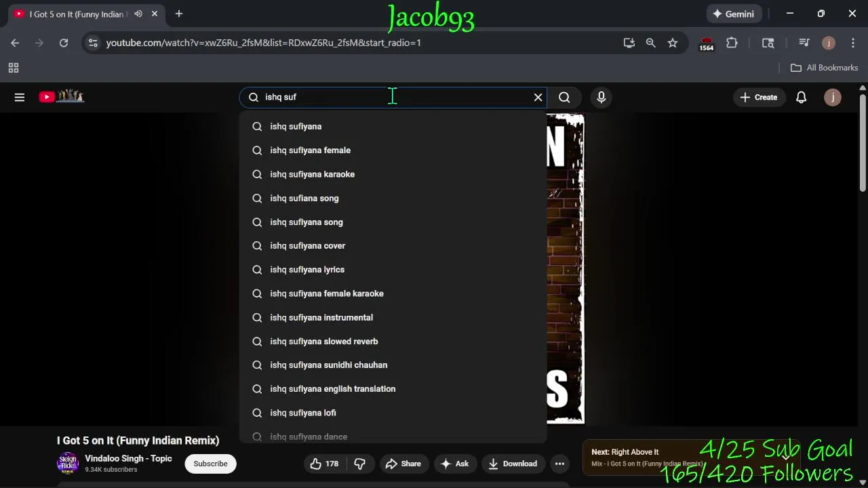The image size is (868, 488).
Task: View site information icon in address bar
Action: point(94,43)
